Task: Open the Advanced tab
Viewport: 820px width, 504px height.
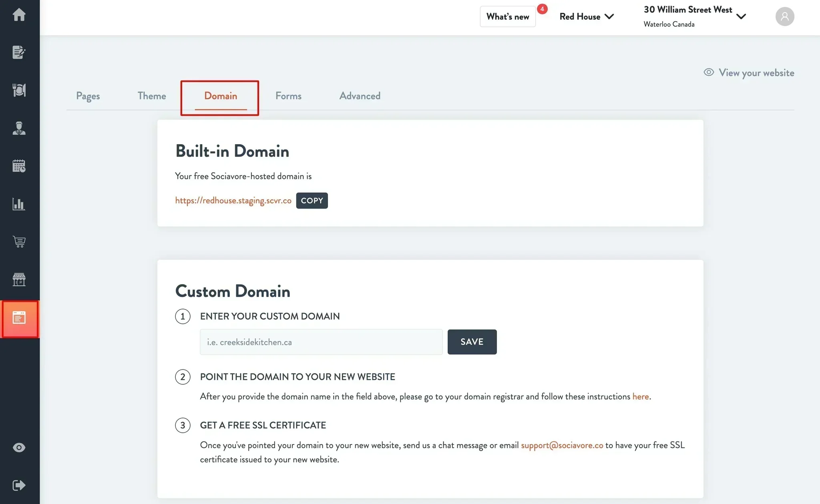Action: 360,96
